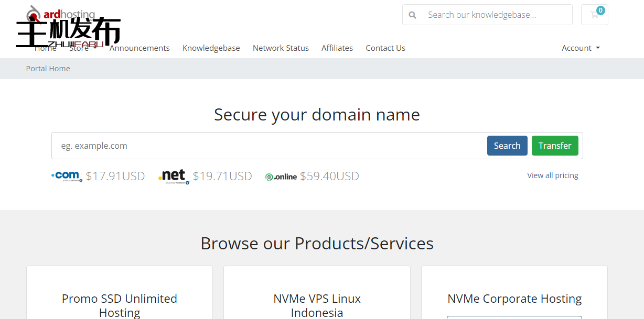
Task: Select the .net domain extension icon
Action: coord(174,176)
